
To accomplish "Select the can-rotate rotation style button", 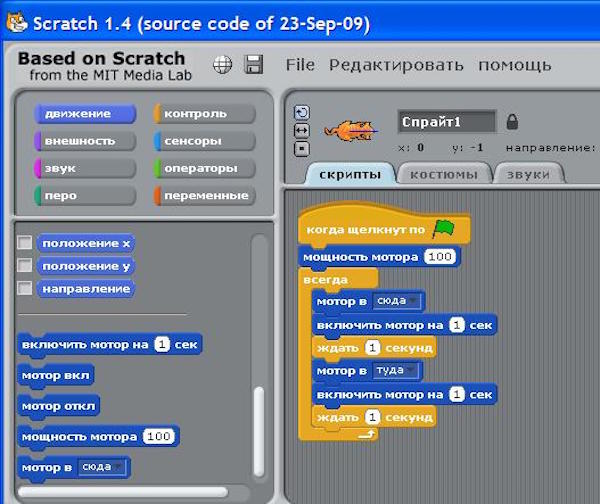I will coord(302,113).
